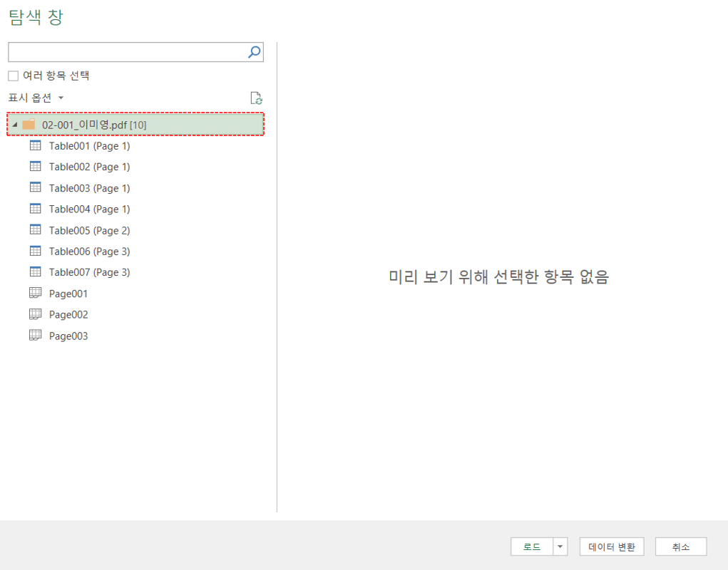Click the Table002 (Page 1) table icon
Image resolution: width=728 pixels, height=570 pixels.
point(36,167)
